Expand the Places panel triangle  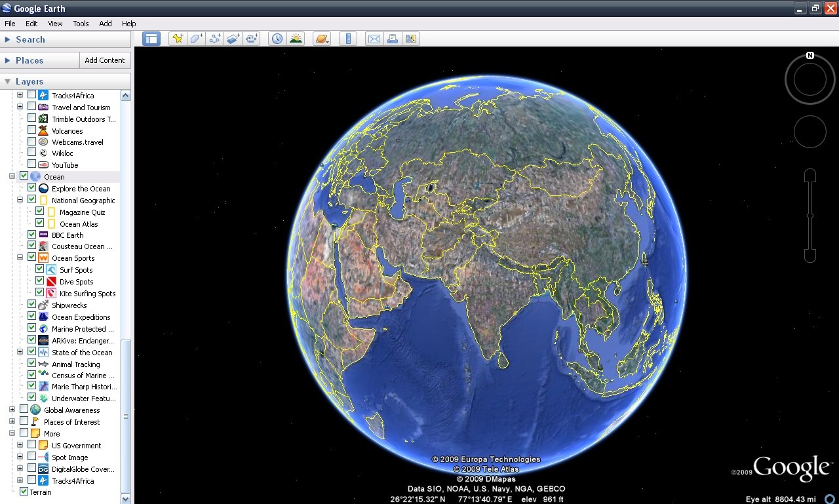(8, 60)
